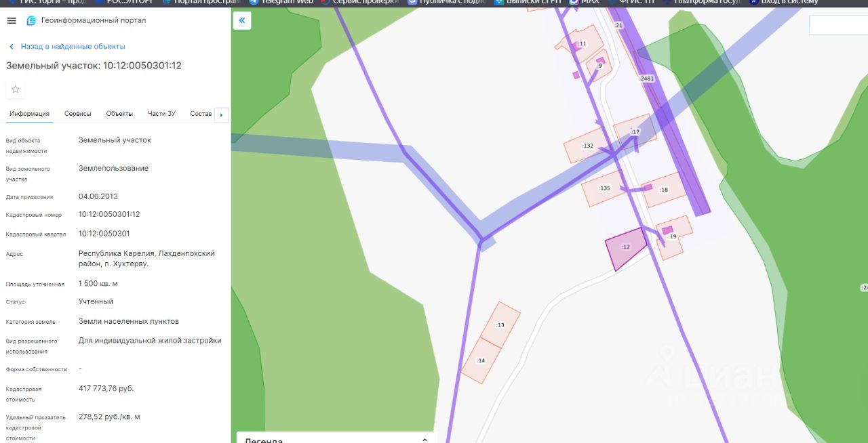This screenshot has height=443, width=868.
Task: Click the cadastral cost 417 773,76 руб.
Action: click(x=106, y=388)
